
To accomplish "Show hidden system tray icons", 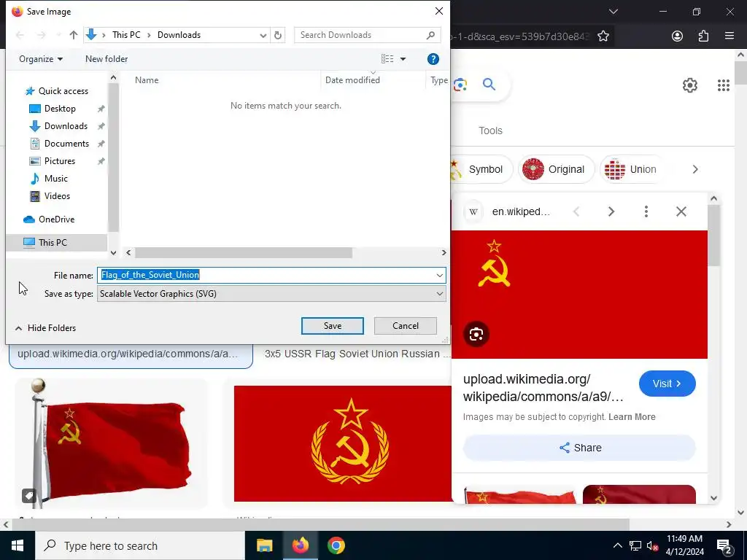I will (617, 545).
